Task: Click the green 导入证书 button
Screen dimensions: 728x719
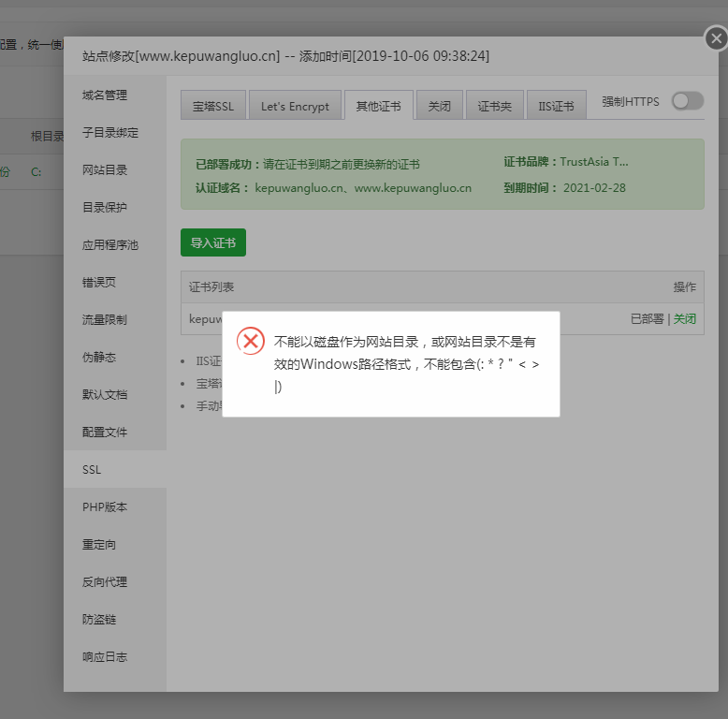Action: pyautogui.click(x=212, y=242)
